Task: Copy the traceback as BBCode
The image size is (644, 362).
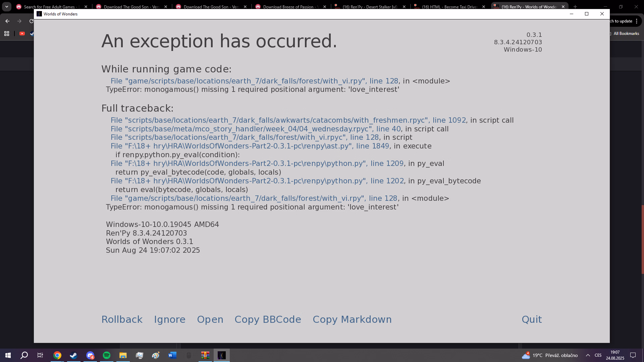Action: 268,319
